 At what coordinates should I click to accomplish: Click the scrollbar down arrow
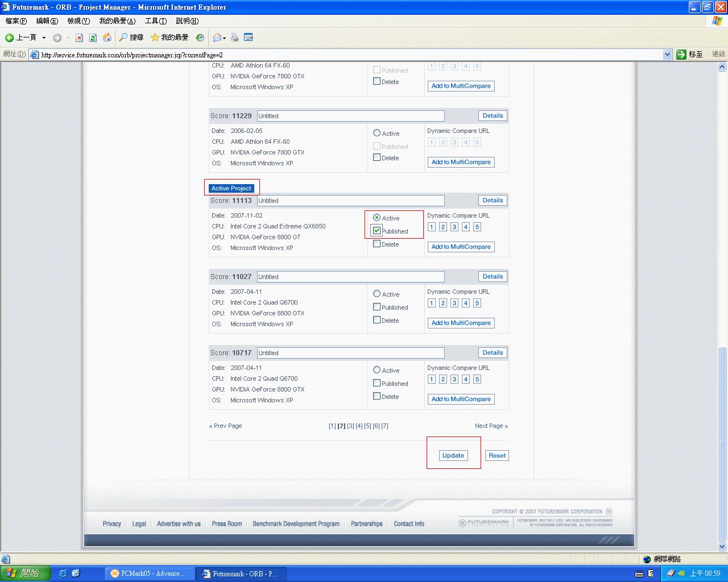point(722,547)
